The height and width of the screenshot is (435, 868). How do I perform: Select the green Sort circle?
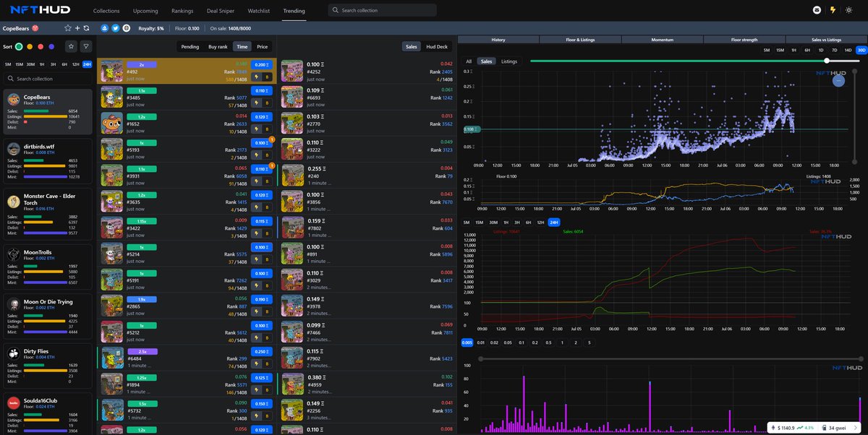[20, 46]
